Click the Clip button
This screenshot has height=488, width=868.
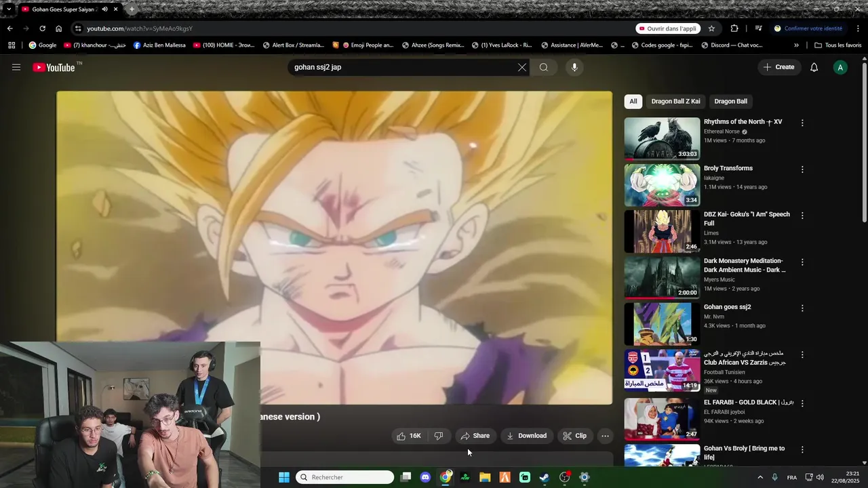click(575, 436)
